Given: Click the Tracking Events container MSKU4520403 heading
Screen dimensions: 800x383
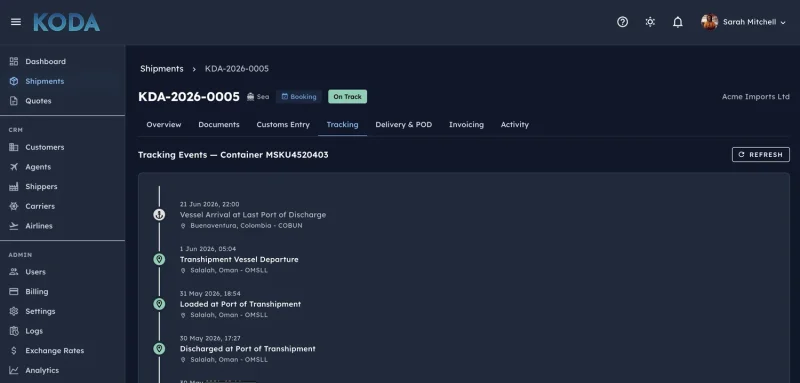Looking at the screenshot, I should [233, 155].
